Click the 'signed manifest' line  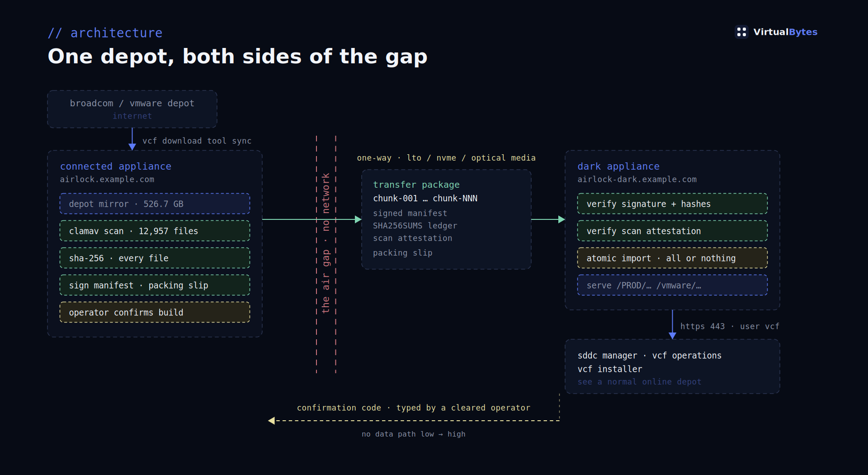410,213
